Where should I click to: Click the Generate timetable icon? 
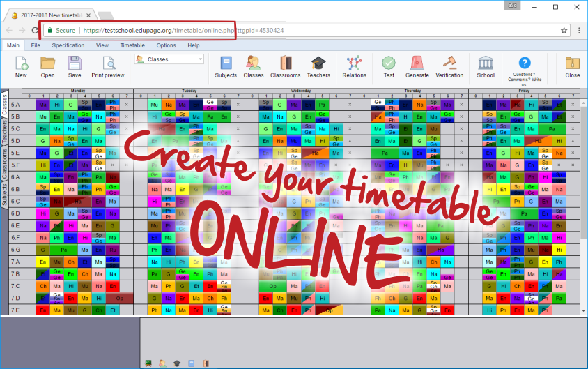(x=417, y=63)
